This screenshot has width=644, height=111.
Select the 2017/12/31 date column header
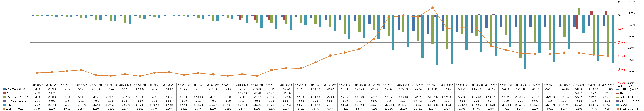[433, 85]
